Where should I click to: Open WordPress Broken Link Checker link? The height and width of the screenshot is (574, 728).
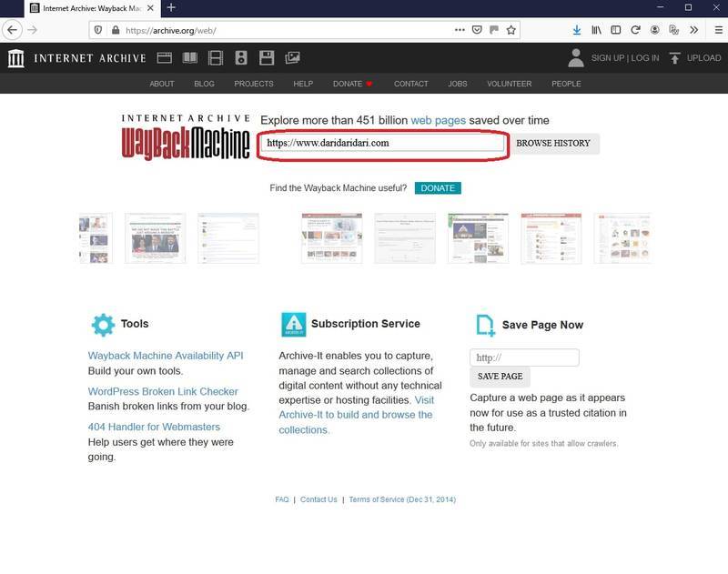[163, 391]
